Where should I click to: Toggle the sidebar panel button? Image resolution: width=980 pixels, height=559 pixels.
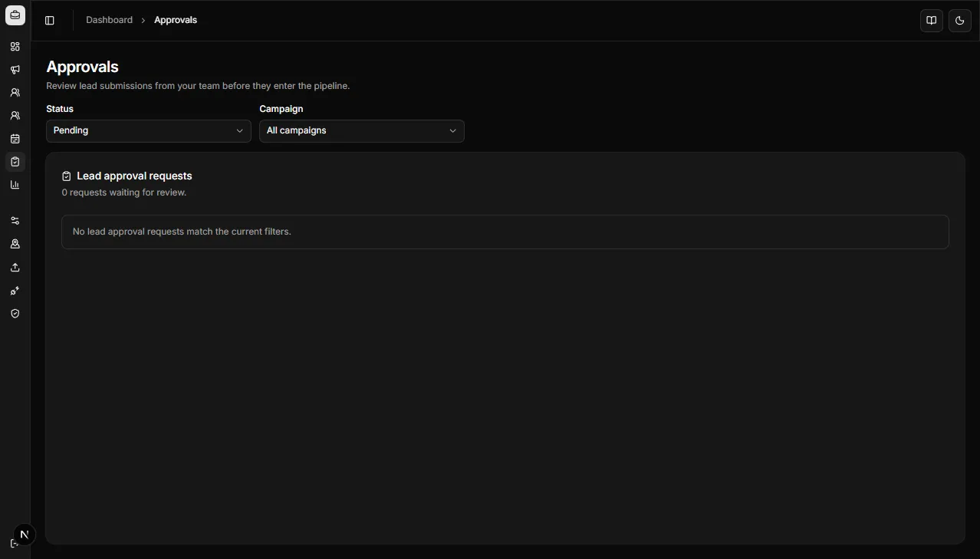(50, 21)
